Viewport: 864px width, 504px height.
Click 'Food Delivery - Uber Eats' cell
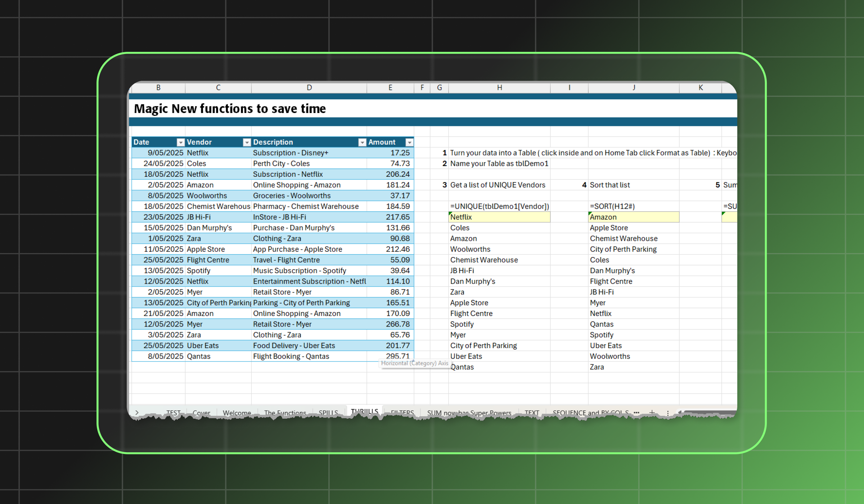coord(309,346)
